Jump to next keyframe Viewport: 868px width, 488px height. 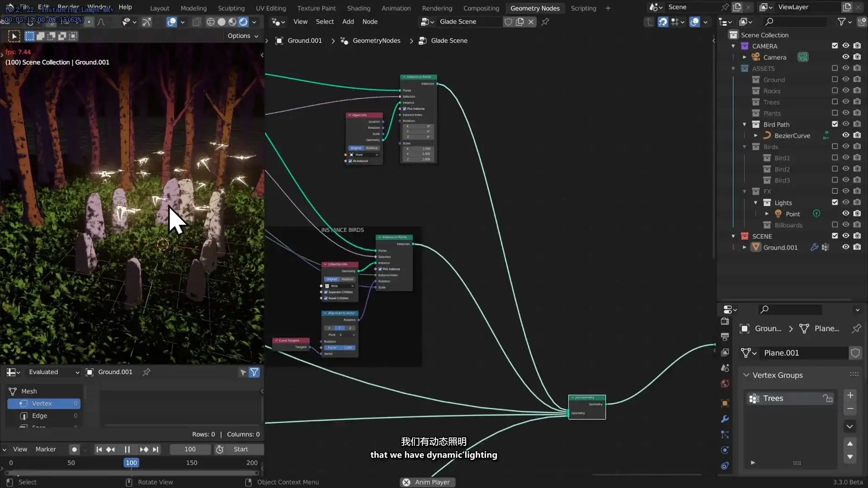[x=144, y=449]
